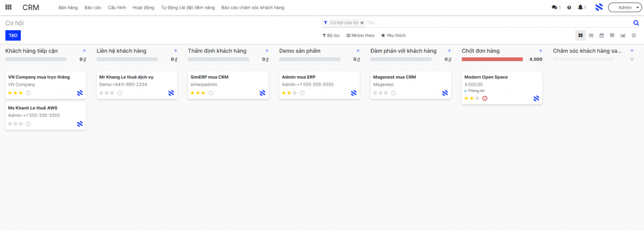Image resolution: width=644 pixels, height=231 pixels.
Task: Click progress bar under Khách hàng tiếp cận
Action: point(36,59)
